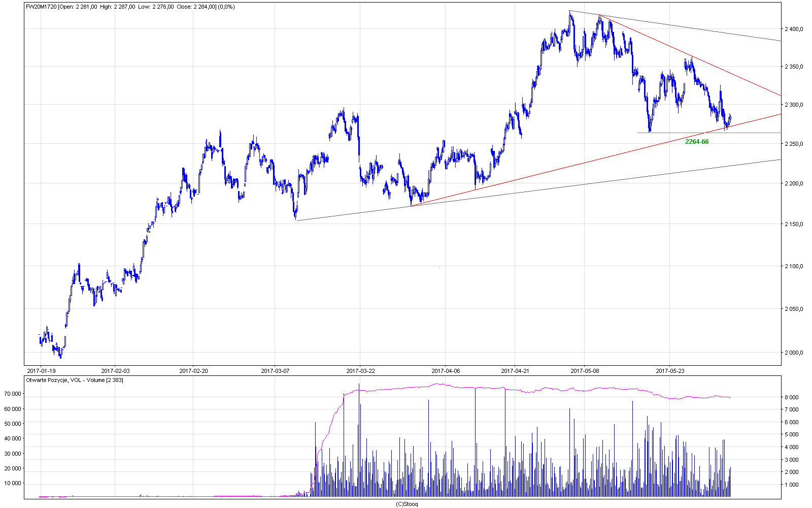This screenshot has height=508, width=812.
Task: Click the Otwarte Pozycje, VOL - Volume panel title
Action: click(x=75, y=380)
